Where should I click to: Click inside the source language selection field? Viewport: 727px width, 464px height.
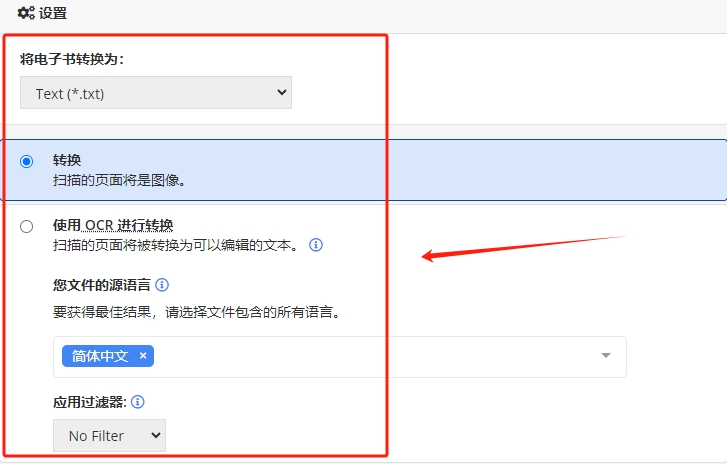[x=340, y=356]
